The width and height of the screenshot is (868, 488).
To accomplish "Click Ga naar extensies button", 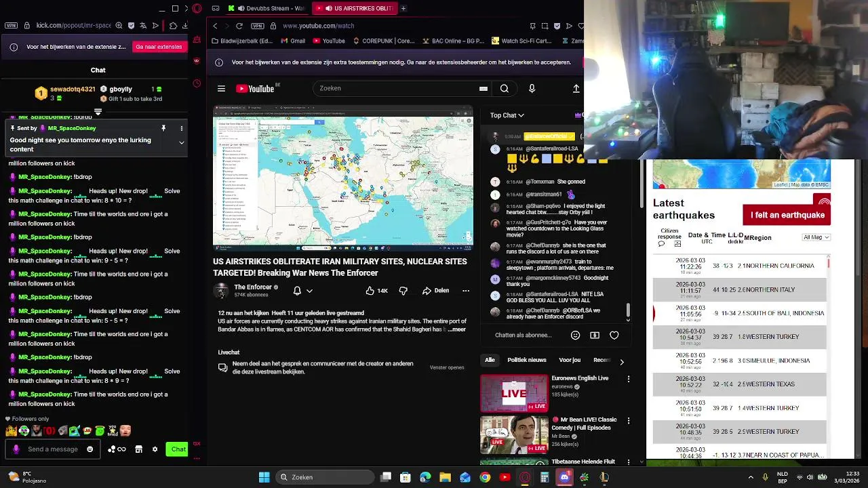I will [x=159, y=47].
